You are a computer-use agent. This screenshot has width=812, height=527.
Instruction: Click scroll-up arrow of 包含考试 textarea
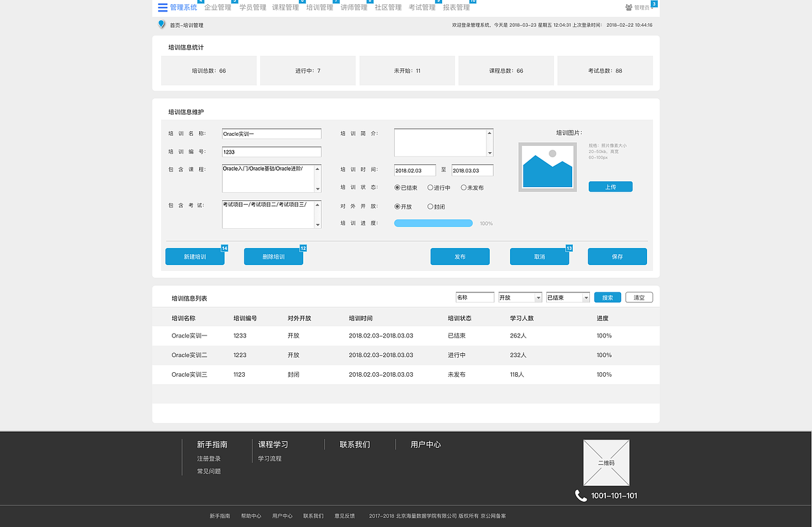[x=318, y=204]
